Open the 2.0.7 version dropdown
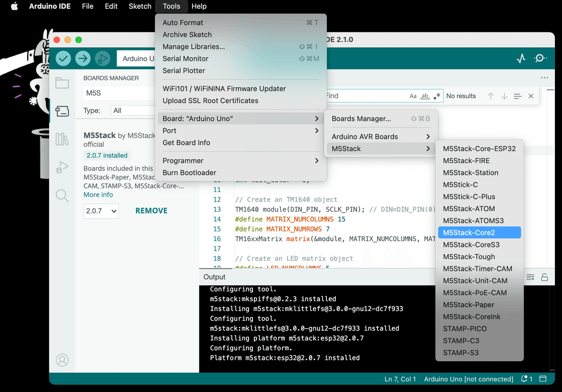This screenshot has height=392, width=562. pos(101,211)
